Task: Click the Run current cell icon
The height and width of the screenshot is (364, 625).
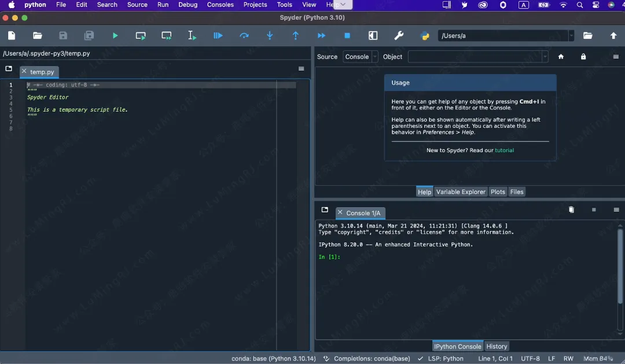Action: pyautogui.click(x=141, y=36)
